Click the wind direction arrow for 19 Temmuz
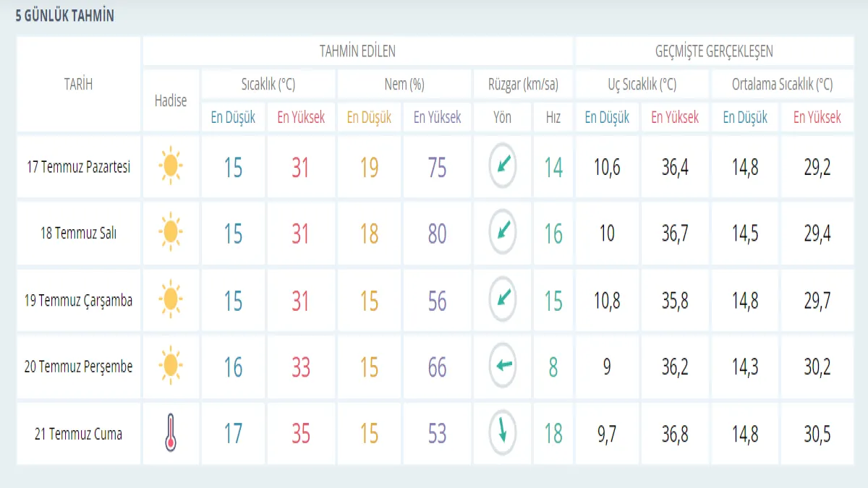Screen dimensions: 868x488 pyautogui.click(x=502, y=299)
